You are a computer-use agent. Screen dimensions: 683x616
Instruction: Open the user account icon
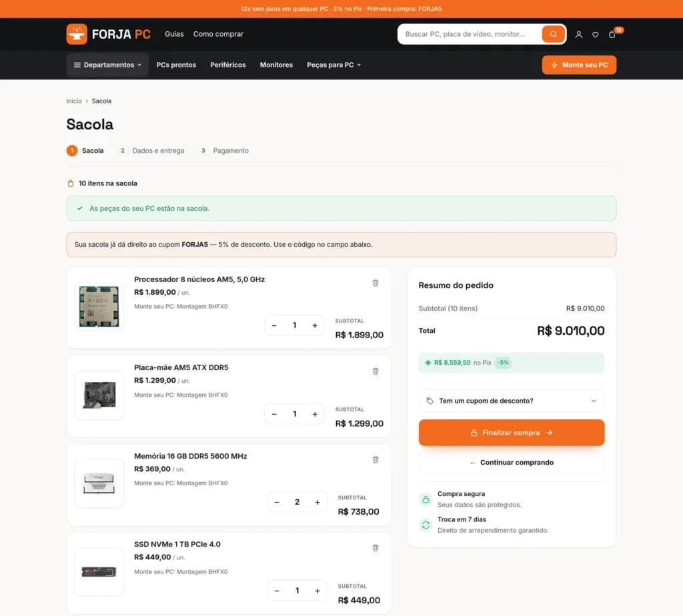pos(578,35)
